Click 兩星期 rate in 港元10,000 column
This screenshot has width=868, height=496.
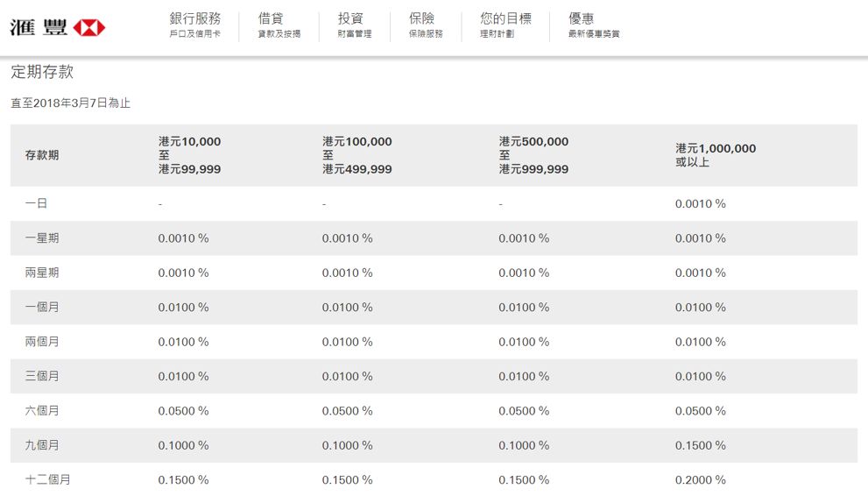[x=183, y=273]
